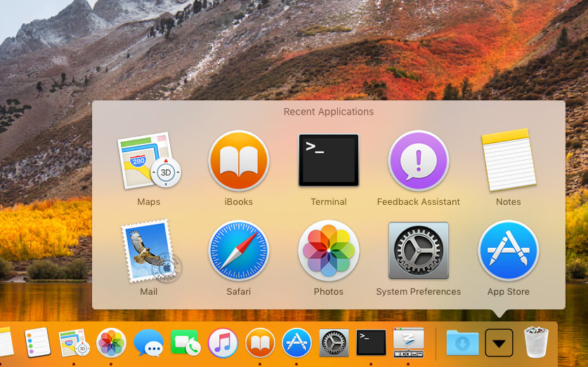Open System Preferences from the Recent Applications grid
The image size is (588, 367).
[419, 251]
